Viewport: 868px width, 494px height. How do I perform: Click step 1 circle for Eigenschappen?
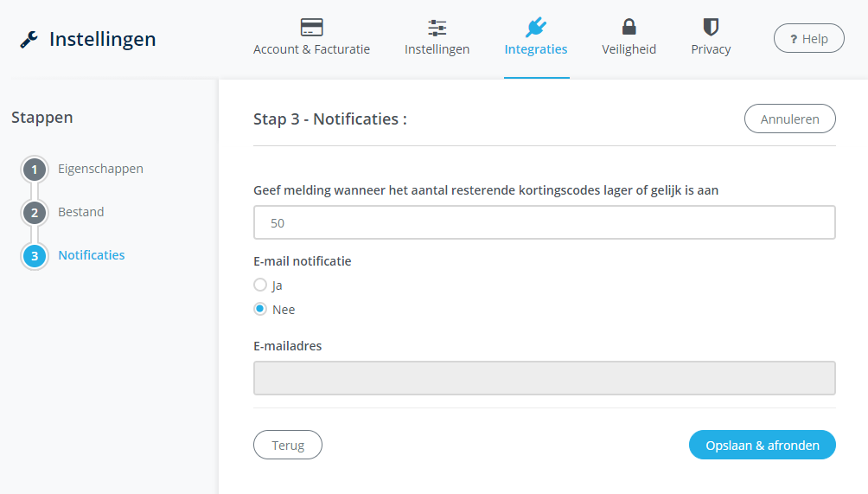35,170
